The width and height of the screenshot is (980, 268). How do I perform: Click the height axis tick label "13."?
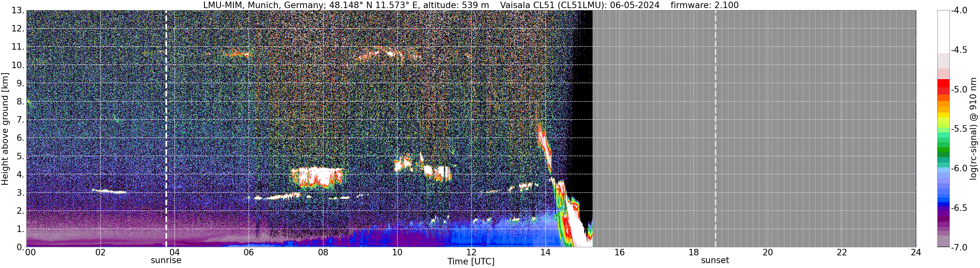coord(18,10)
